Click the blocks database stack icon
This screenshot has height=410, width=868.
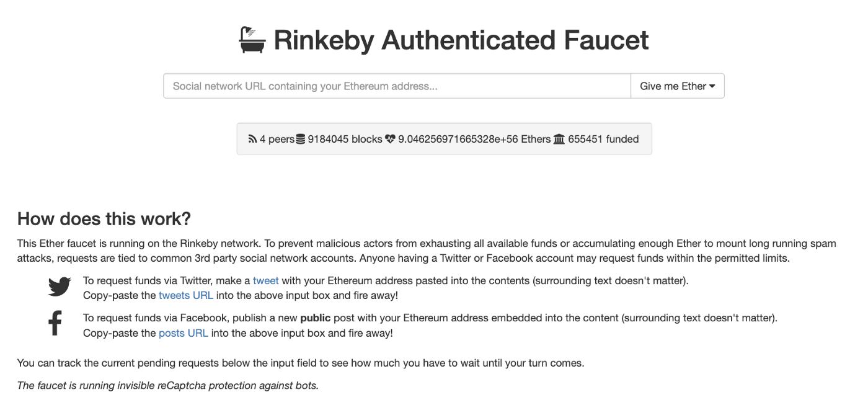pyautogui.click(x=301, y=140)
